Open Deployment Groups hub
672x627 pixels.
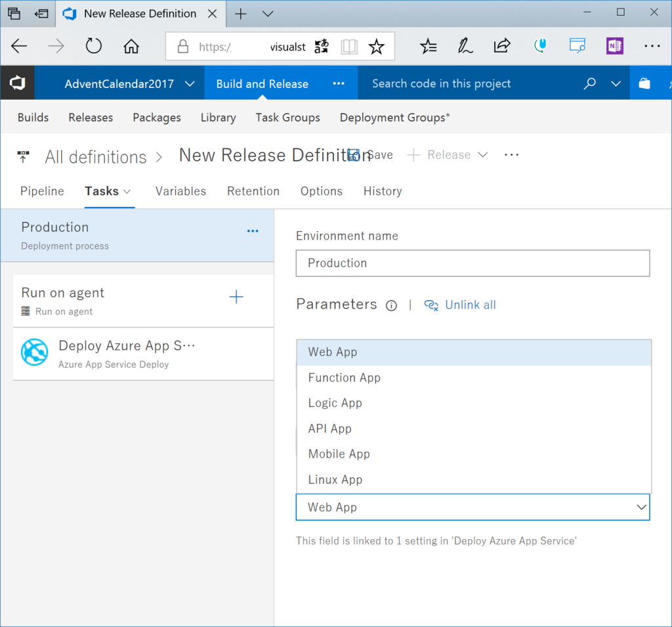pos(394,118)
